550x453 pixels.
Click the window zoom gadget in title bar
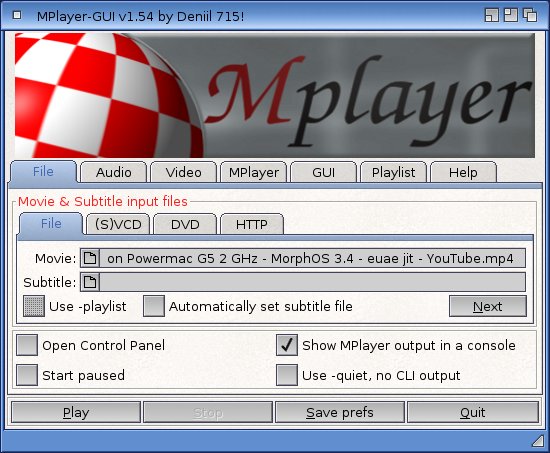(x=510, y=15)
